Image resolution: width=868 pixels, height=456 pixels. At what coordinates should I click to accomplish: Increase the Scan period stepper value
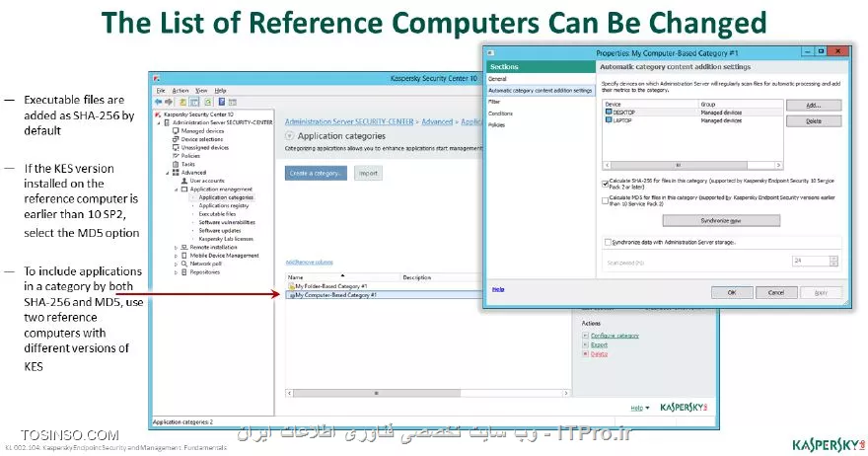point(833,259)
